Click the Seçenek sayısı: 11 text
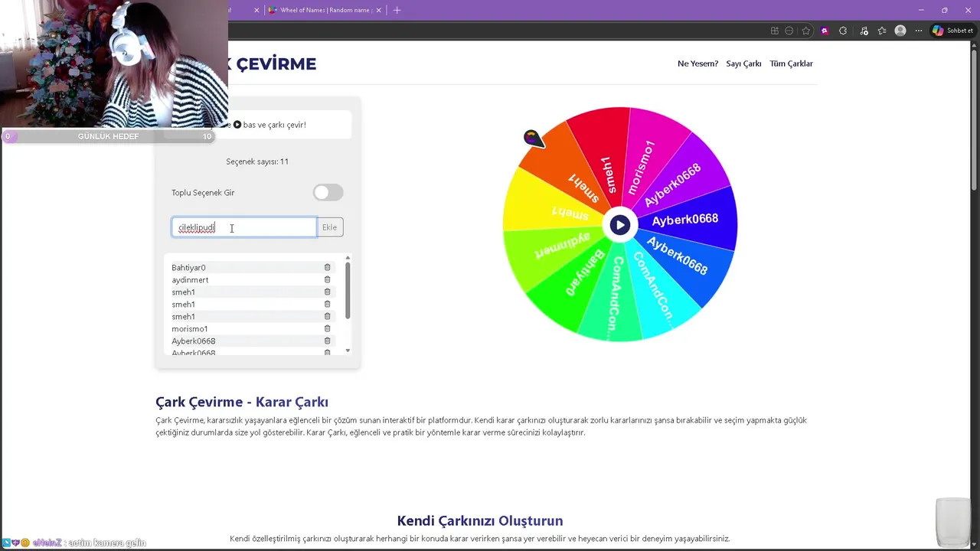The image size is (980, 551). click(257, 161)
